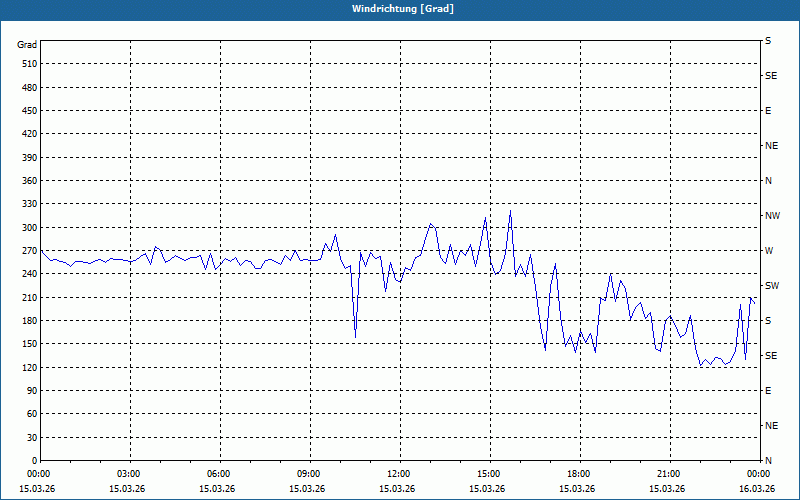Image resolution: width=800 pixels, height=500 pixels.
Task: Click the 18:00 time label
Action: [x=580, y=473]
